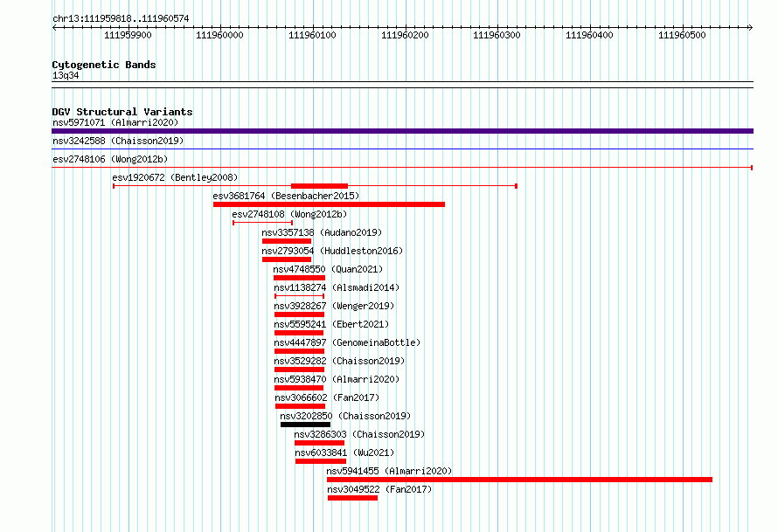Click the long red nsv5941455 feature bar

click(x=519, y=480)
